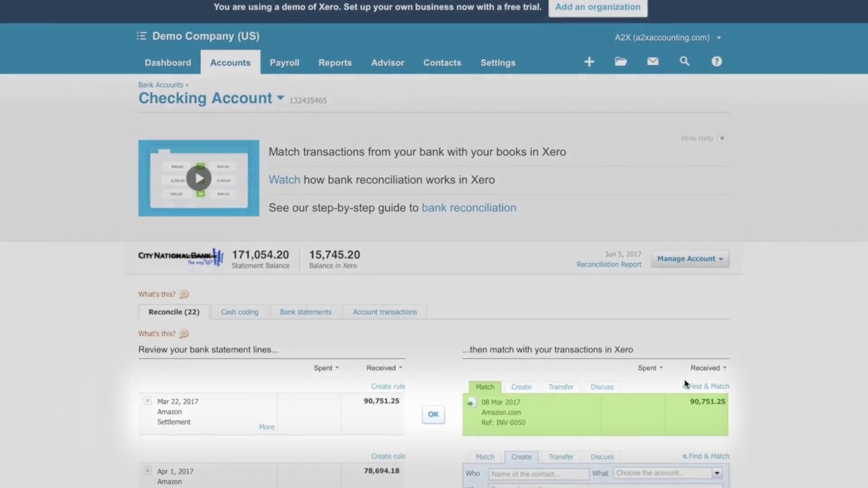Viewport: 868px width, 488px height.
Task: Open the Files folder icon
Action: [x=620, y=62]
